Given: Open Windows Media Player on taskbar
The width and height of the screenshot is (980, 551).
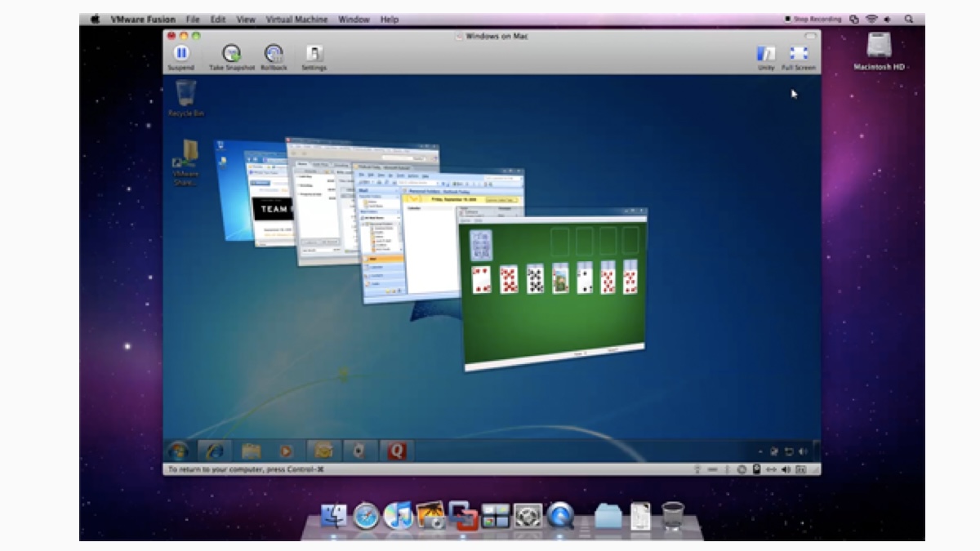Looking at the screenshot, I should point(287,451).
